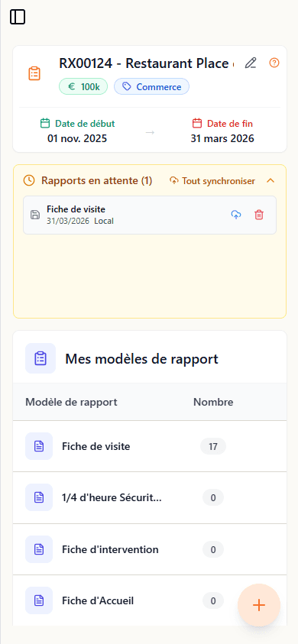Collapse the Rapports en attente section
The height and width of the screenshot is (644, 298).
(270, 181)
